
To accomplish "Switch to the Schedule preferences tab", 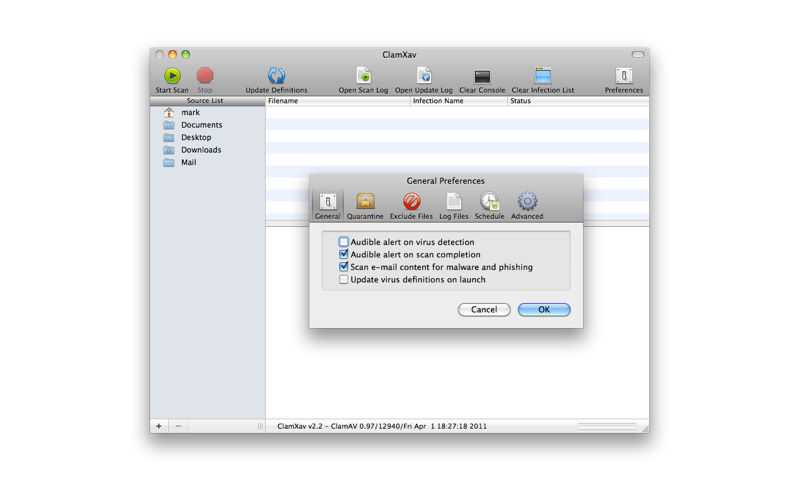I will (489, 206).
